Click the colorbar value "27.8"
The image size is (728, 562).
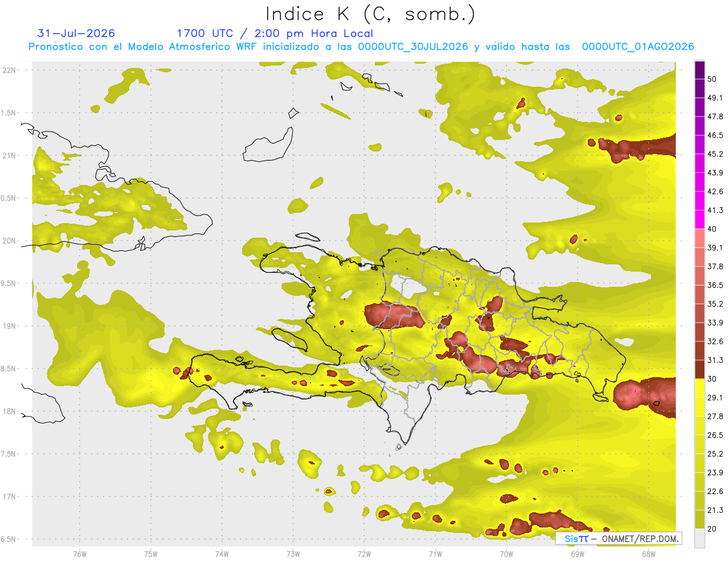tap(716, 416)
